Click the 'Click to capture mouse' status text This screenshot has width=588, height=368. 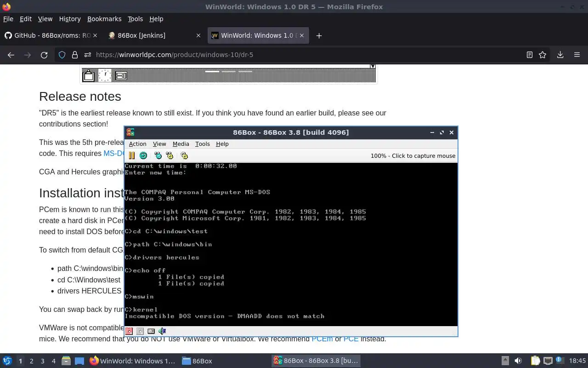pyautogui.click(x=413, y=155)
